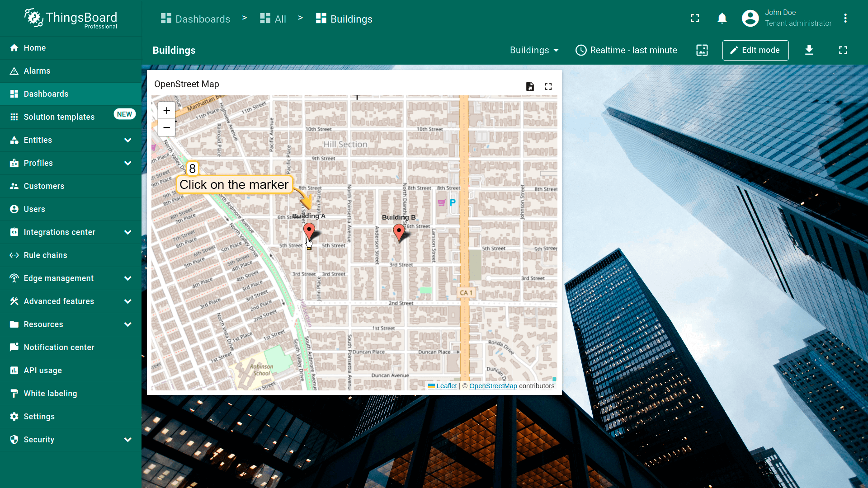Enter Edit mode

tap(755, 50)
